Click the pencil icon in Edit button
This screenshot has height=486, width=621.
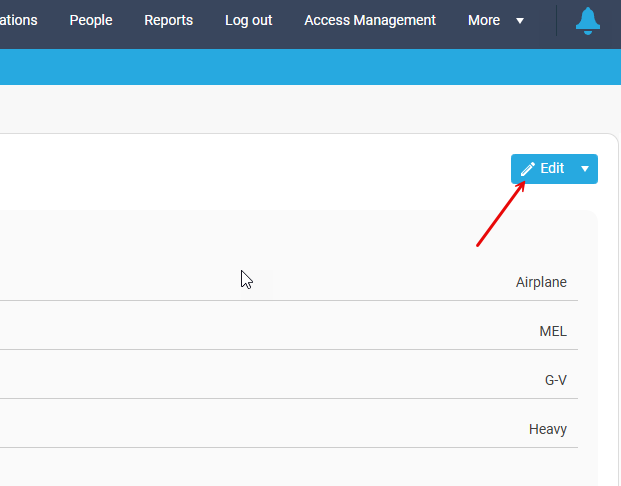tap(528, 169)
